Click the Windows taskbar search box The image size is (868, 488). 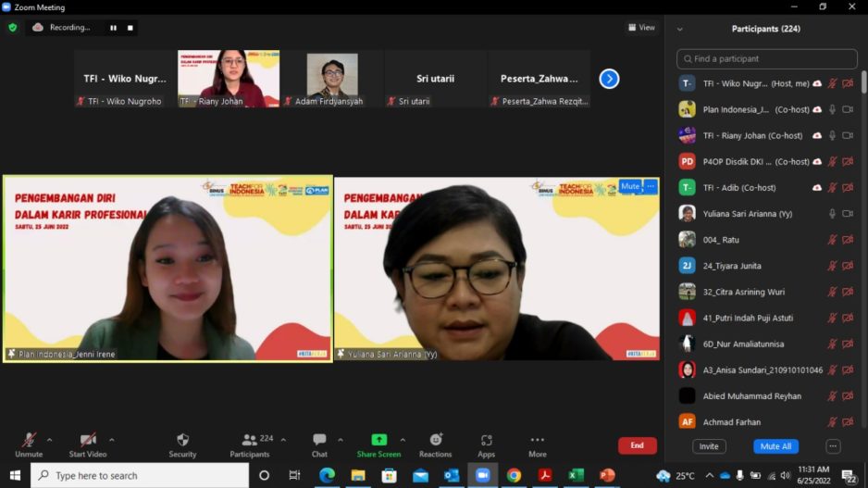140,475
